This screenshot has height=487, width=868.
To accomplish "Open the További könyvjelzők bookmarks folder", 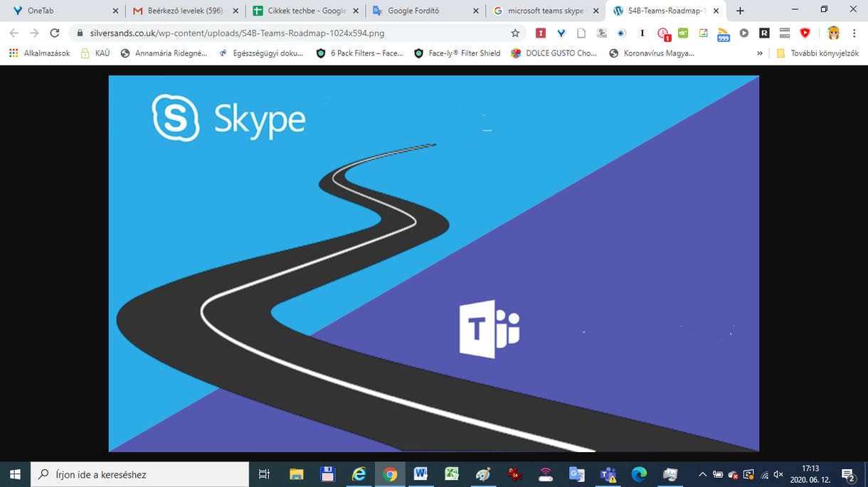I will [817, 53].
